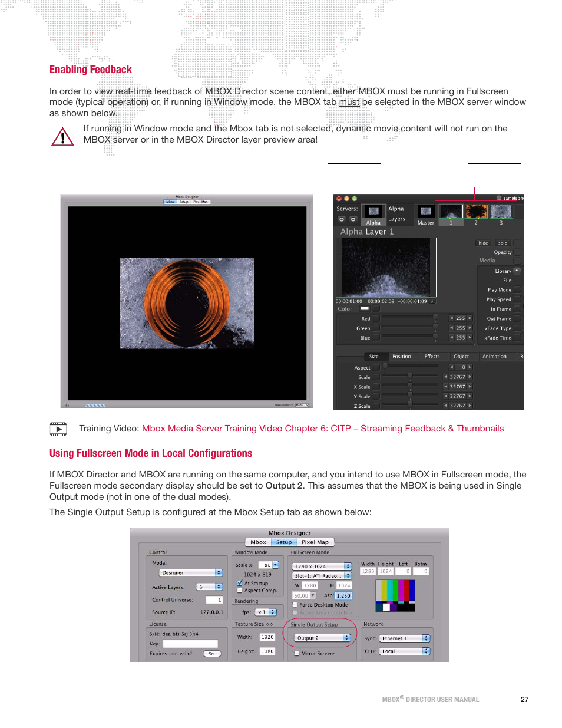This screenshot has height=728, width=562.
Task: Open the Mode dropdown showing Designer
Action: [x=191, y=572]
